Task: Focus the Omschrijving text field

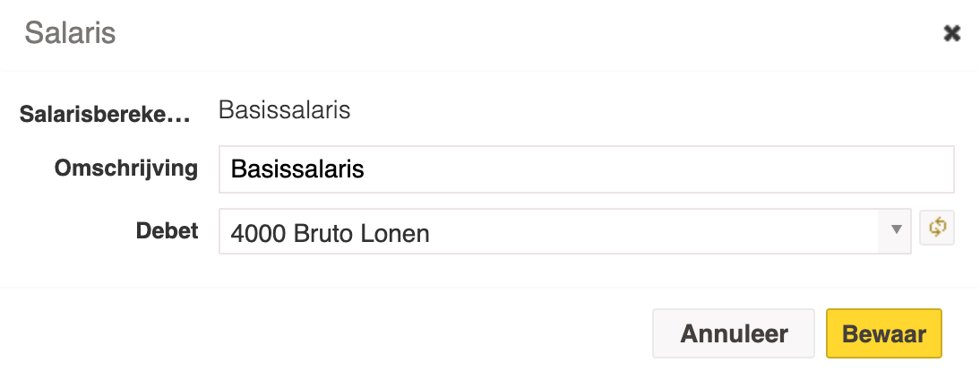Action: [586, 169]
